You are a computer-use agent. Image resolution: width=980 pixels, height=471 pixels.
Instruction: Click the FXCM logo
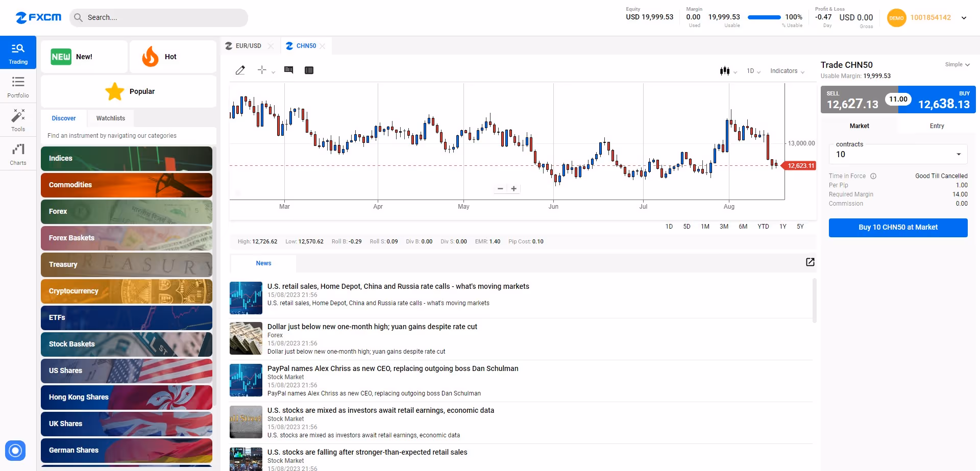38,17
